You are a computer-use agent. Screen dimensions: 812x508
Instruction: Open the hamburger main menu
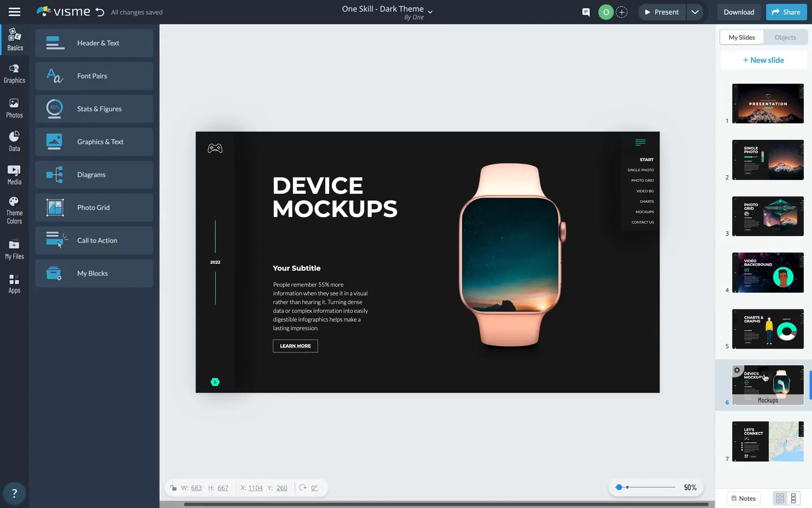pyautogui.click(x=15, y=12)
